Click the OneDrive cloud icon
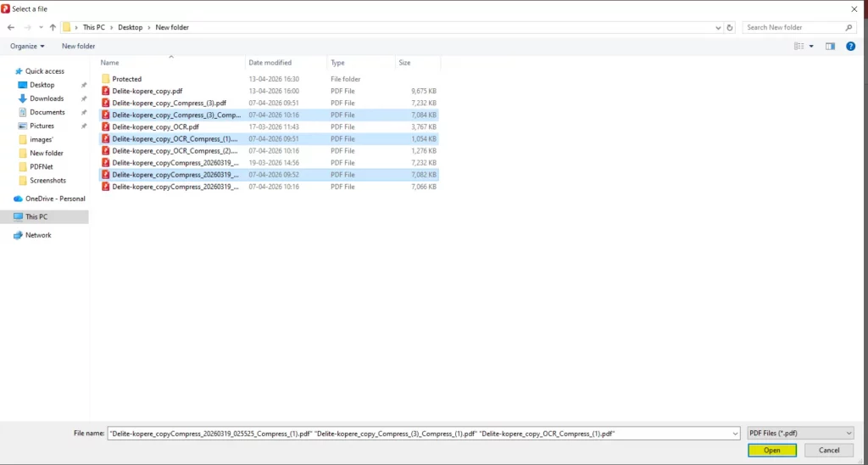Image resolution: width=868 pixels, height=465 pixels. pyautogui.click(x=18, y=199)
